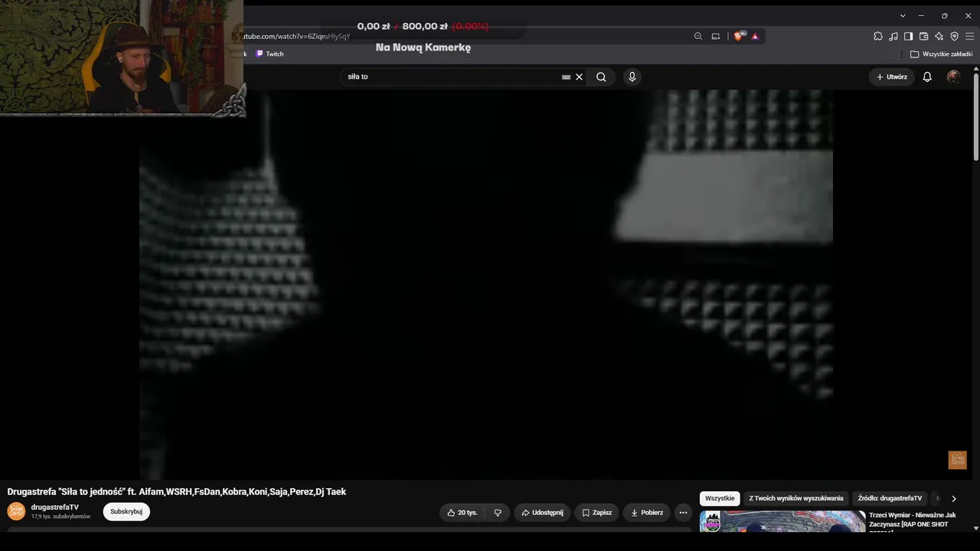Select the Wszystkie filter chip
The width and height of the screenshot is (980, 551).
coord(720,498)
